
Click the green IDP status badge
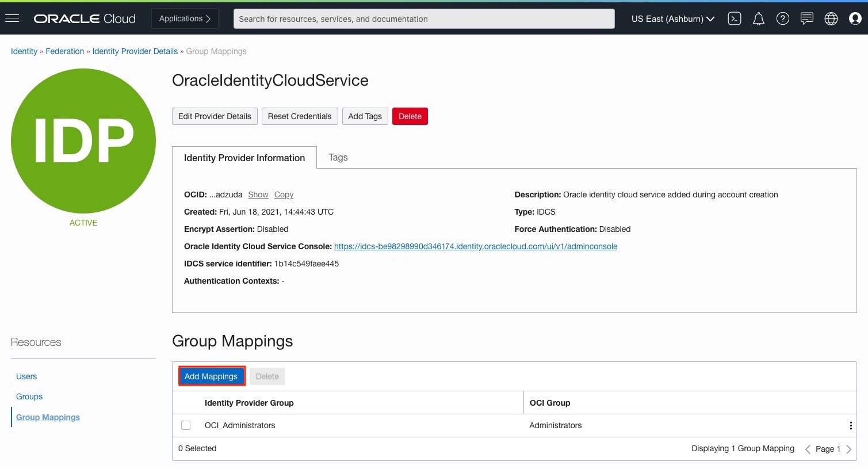pyautogui.click(x=83, y=141)
